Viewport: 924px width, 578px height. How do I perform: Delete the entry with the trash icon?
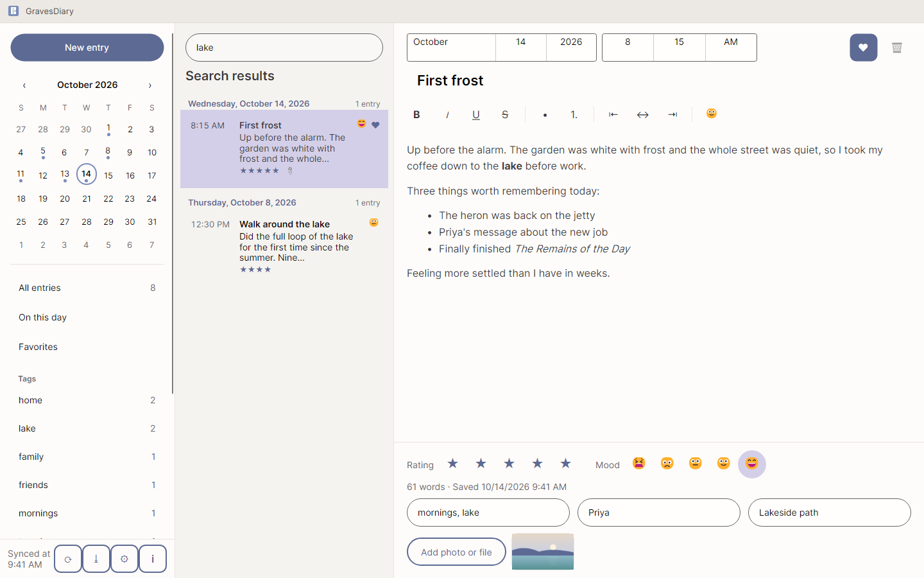[897, 48]
